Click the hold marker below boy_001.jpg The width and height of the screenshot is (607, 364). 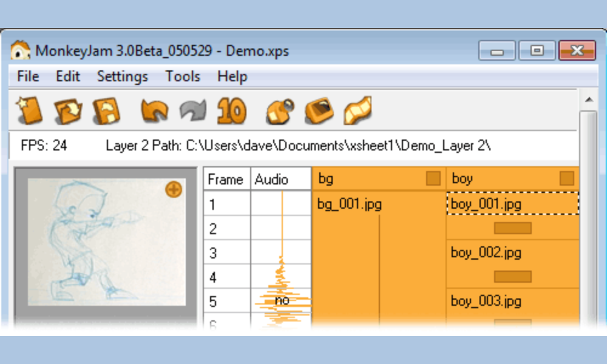click(x=512, y=228)
